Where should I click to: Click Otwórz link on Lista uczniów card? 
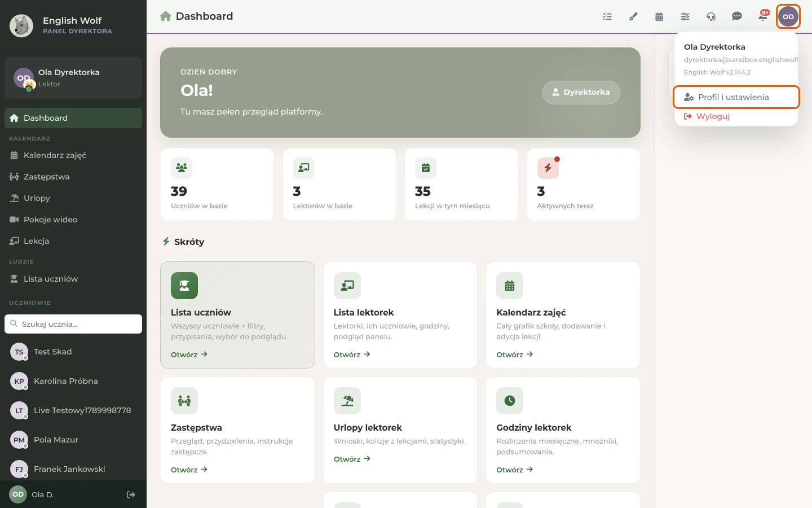(189, 354)
